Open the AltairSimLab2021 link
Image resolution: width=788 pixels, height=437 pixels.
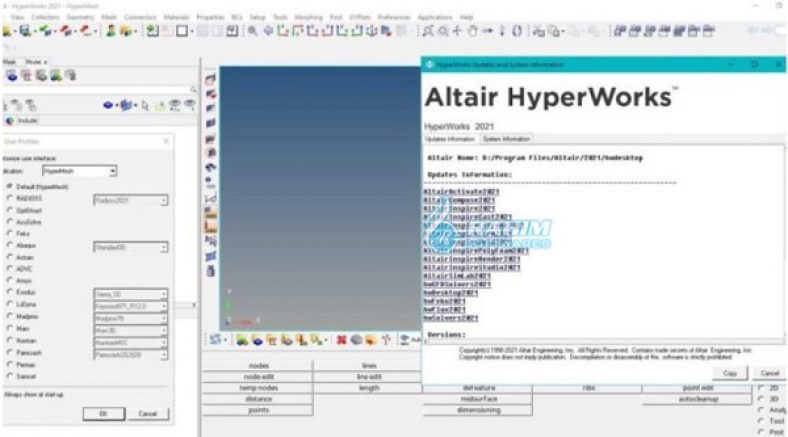457,276
